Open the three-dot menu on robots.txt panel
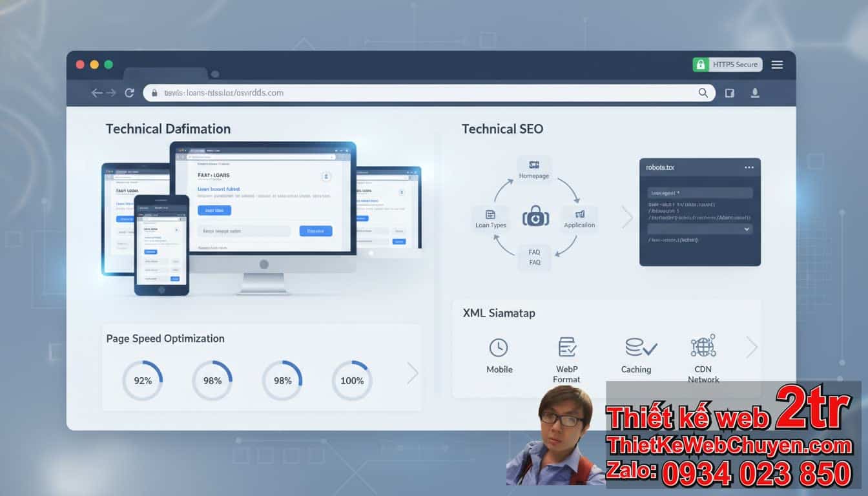 749,167
